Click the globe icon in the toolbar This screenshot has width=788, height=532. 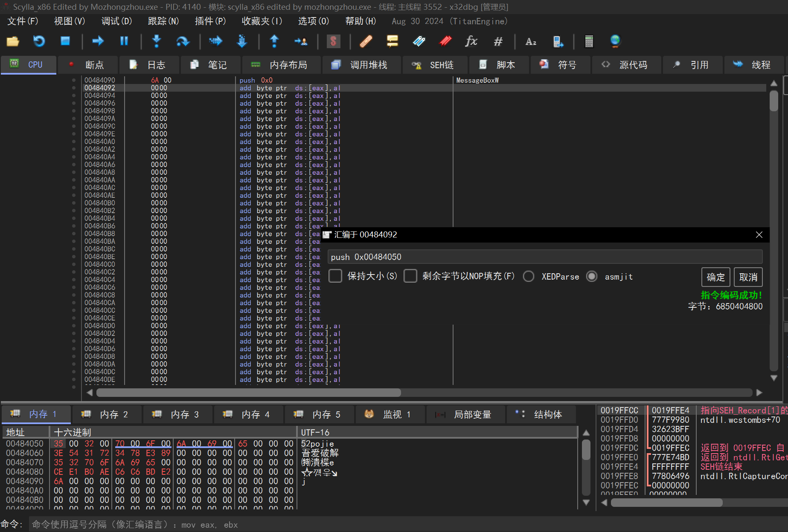tap(615, 41)
